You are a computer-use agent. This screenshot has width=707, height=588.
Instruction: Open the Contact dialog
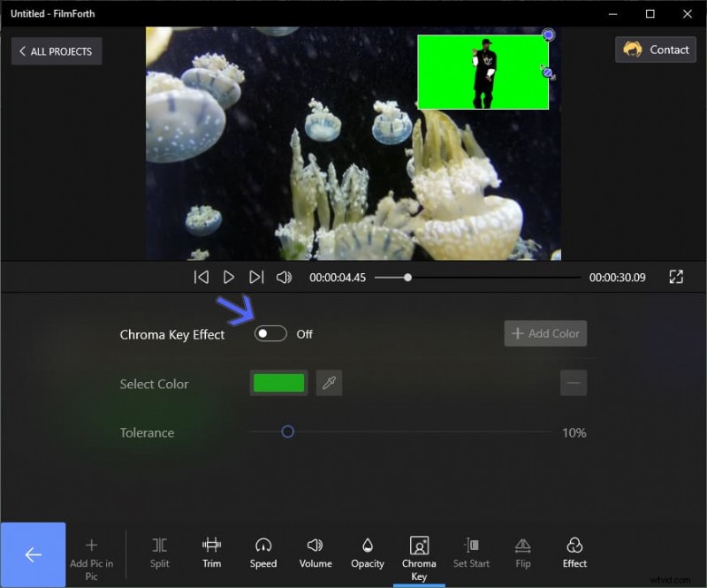(655, 50)
